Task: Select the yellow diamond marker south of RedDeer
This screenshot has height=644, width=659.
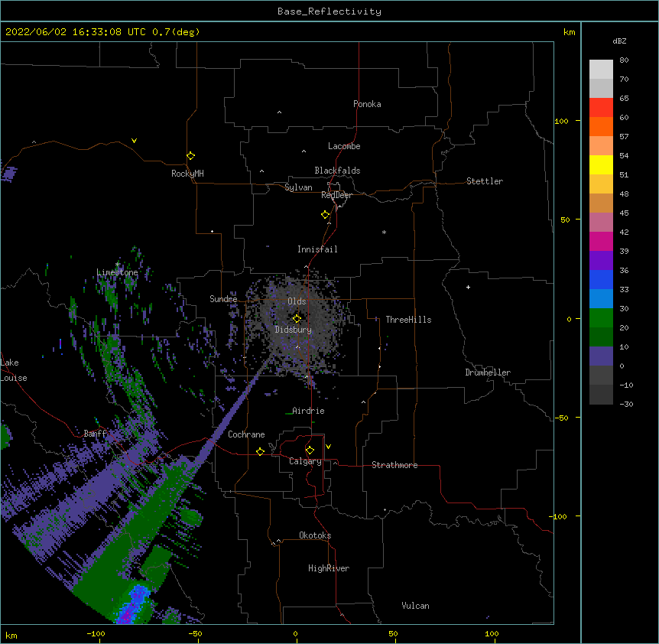Action: click(326, 215)
